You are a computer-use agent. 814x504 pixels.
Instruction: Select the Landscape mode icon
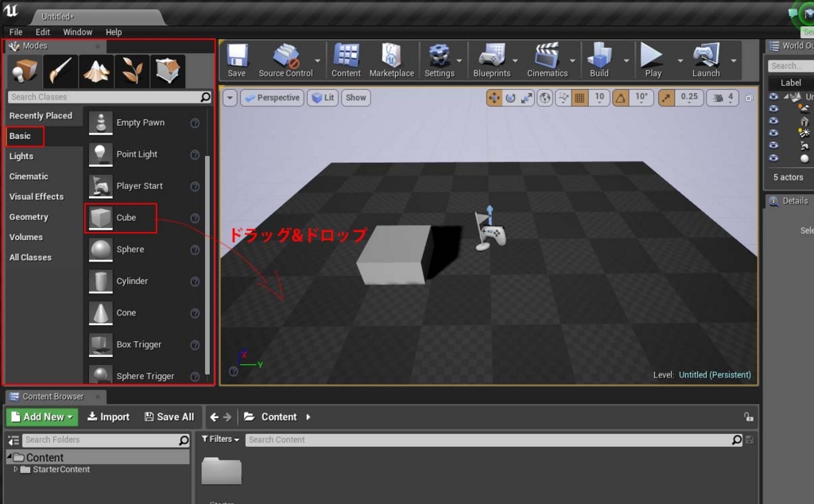click(96, 71)
